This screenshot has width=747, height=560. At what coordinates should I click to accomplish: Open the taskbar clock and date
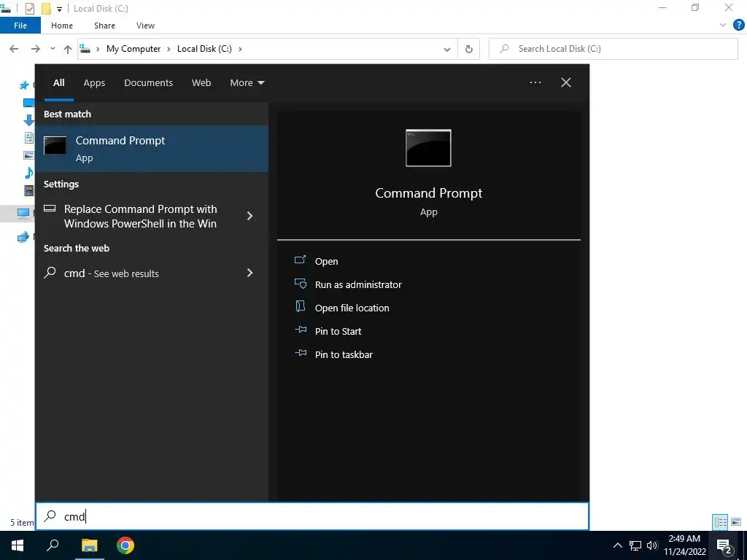[x=685, y=545]
